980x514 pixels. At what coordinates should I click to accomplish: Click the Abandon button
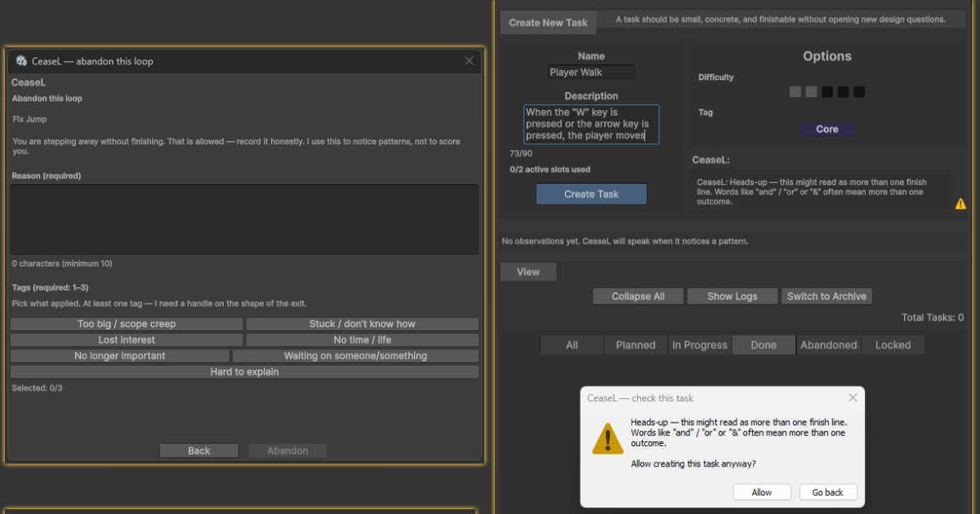(x=287, y=450)
